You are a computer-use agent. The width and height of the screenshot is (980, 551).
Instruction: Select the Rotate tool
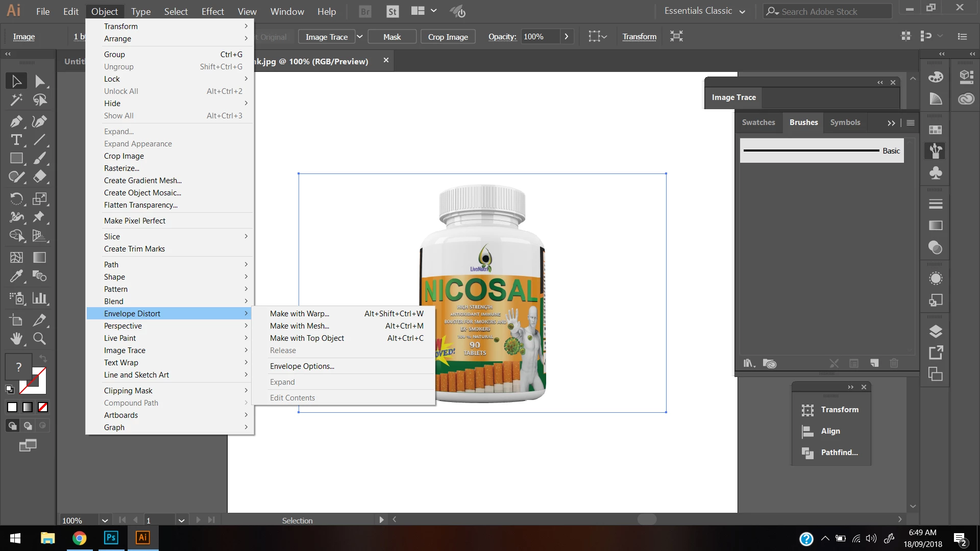[x=16, y=198]
